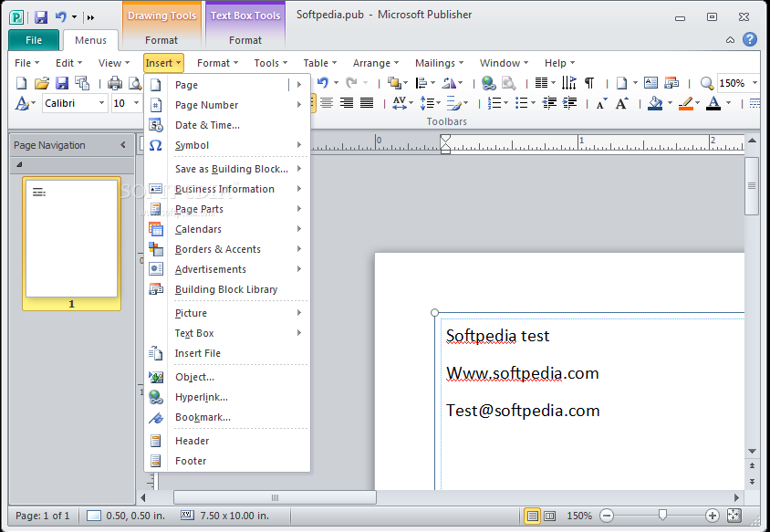Click the Grow Font icon

coord(621,103)
